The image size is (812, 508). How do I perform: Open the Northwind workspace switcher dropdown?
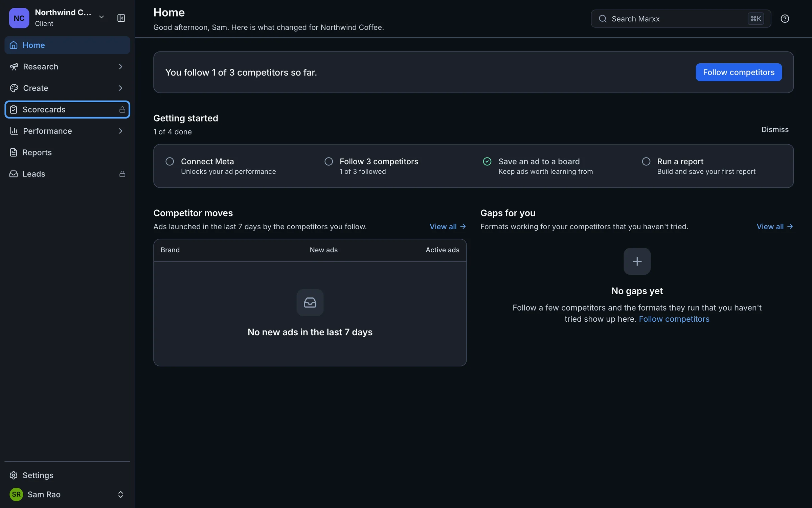point(101,17)
